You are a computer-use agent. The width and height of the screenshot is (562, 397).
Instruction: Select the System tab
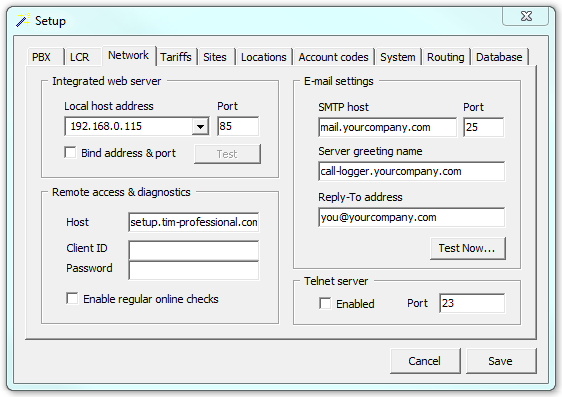[x=397, y=57]
